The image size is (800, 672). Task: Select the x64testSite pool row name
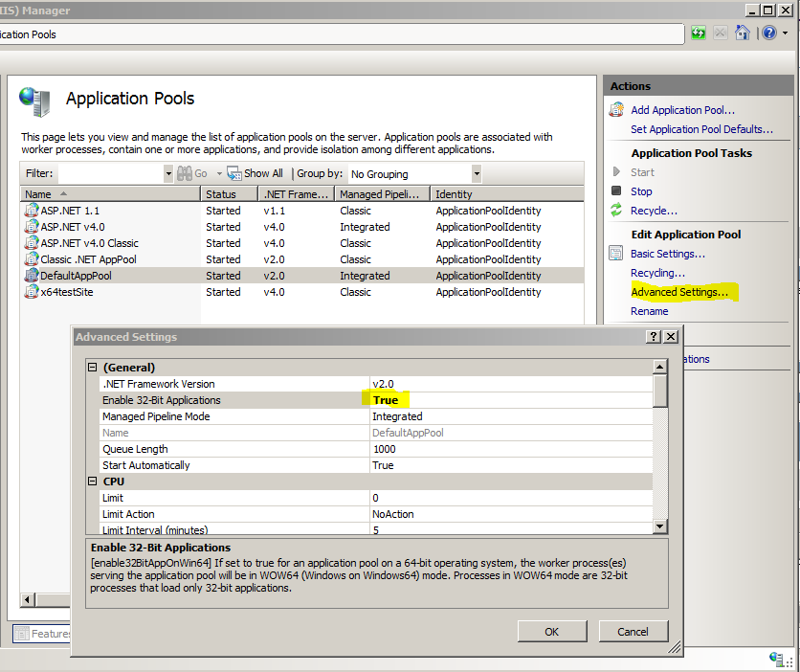pyautogui.click(x=67, y=292)
